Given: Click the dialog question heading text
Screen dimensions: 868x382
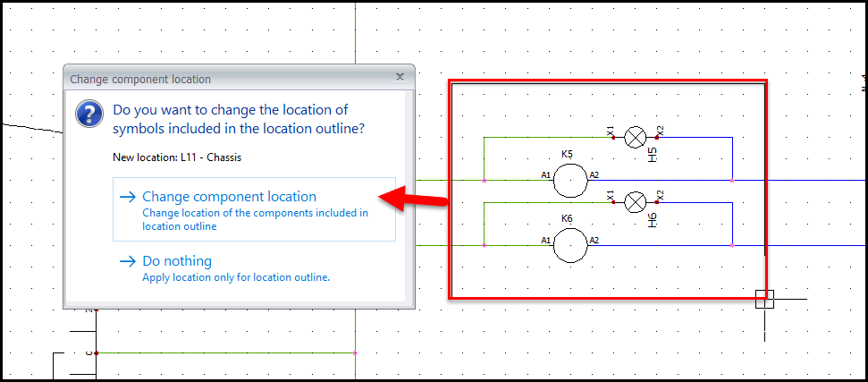Looking at the screenshot, I should pos(239,119).
